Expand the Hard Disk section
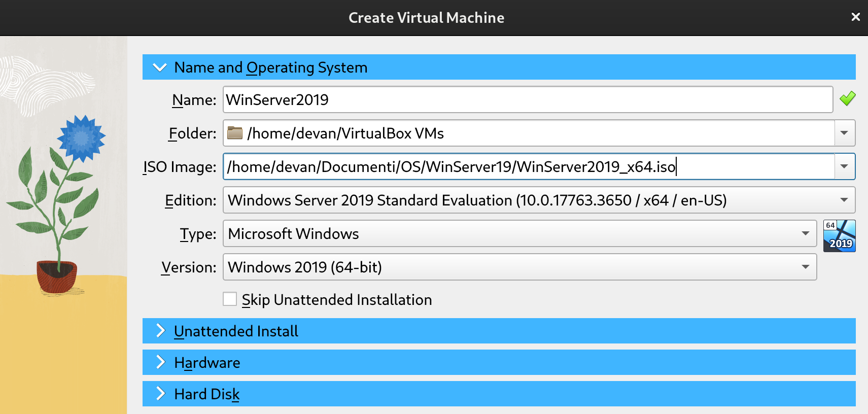Image resolution: width=868 pixels, height=414 pixels. pos(207,394)
